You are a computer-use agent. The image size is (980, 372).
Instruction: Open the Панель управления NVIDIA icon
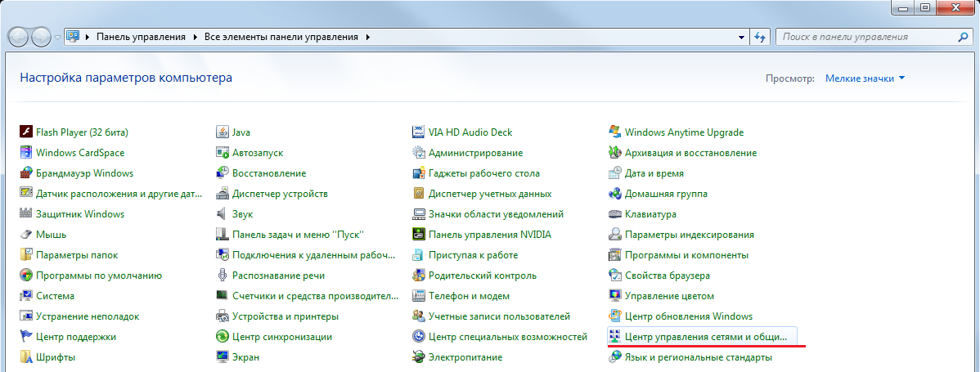pyautogui.click(x=419, y=235)
